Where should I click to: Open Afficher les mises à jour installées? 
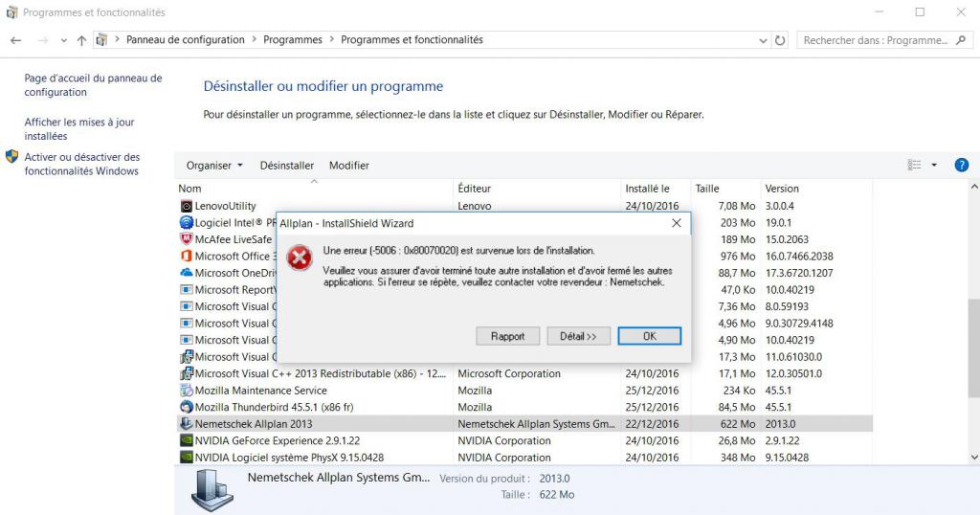[79, 128]
